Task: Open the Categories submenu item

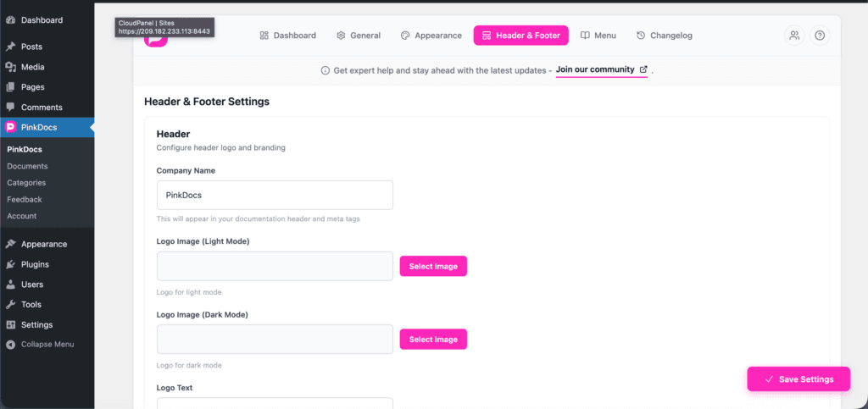Action: click(x=26, y=183)
